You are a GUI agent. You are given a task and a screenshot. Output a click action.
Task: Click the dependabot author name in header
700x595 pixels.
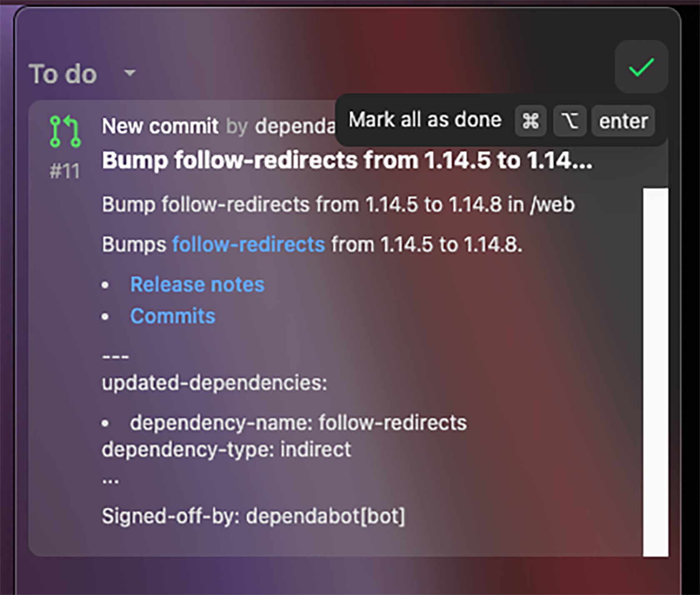pos(295,126)
